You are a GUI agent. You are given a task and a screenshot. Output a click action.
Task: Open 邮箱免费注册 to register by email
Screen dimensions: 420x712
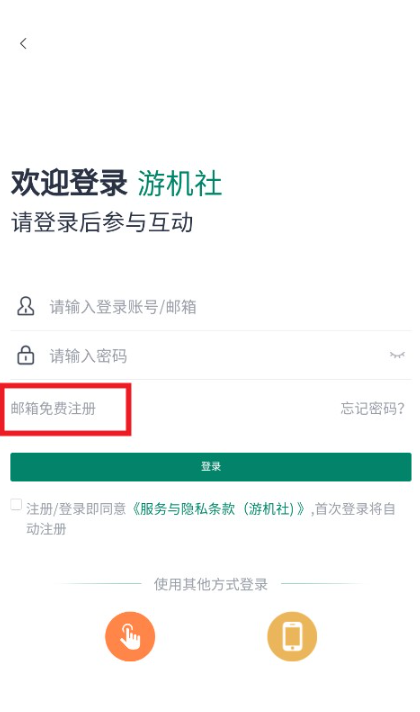click(53, 409)
